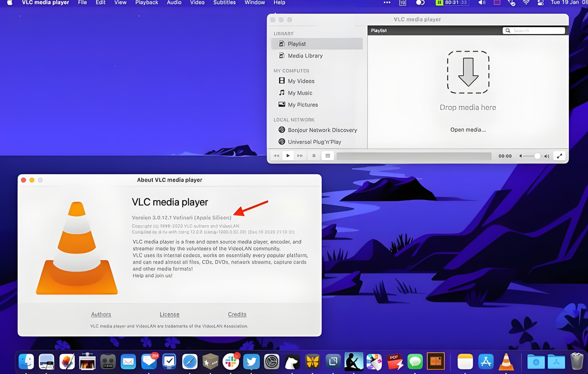
Task: Open the View menu
Action: (120, 2)
